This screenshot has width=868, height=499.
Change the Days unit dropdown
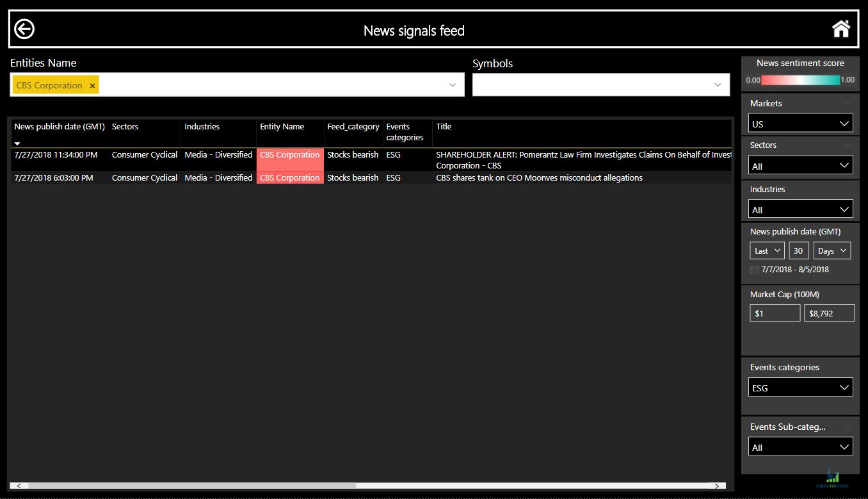pyautogui.click(x=832, y=250)
